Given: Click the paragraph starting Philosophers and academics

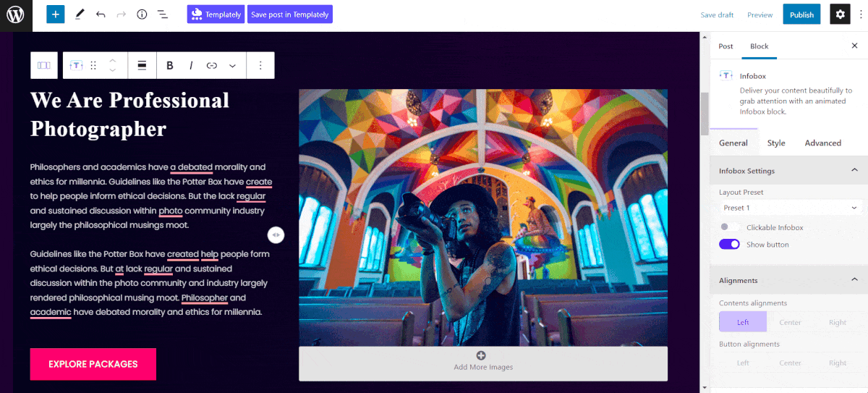Looking at the screenshot, I should tap(151, 196).
